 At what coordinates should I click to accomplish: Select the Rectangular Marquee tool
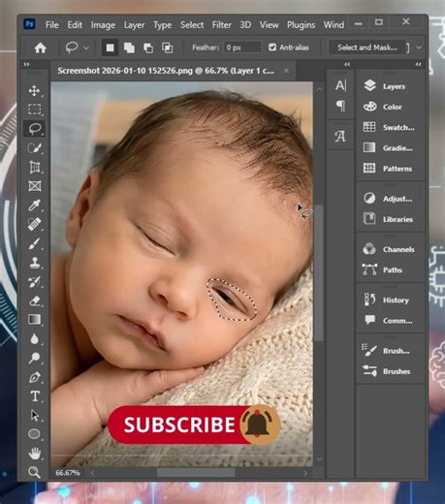[34, 110]
